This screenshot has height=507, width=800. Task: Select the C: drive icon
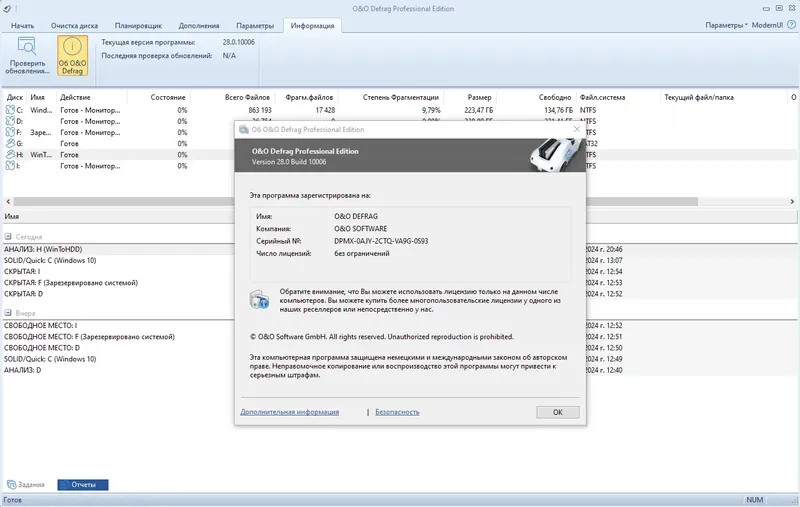click(x=10, y=110)
